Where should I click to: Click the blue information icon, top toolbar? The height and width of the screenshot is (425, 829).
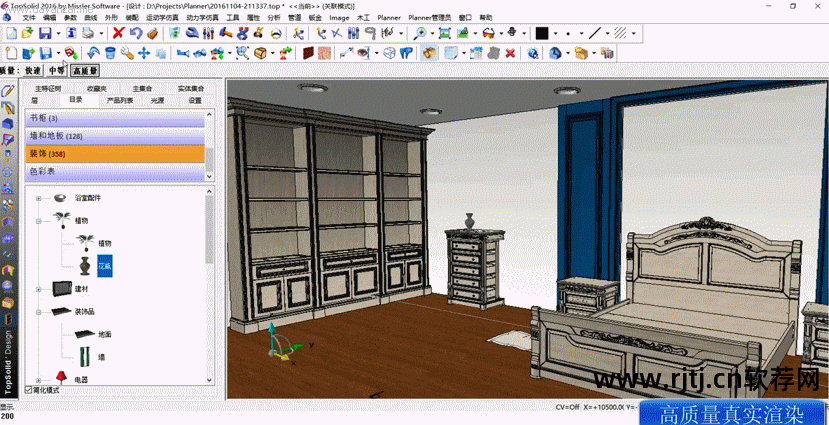[x=72, y=33]
